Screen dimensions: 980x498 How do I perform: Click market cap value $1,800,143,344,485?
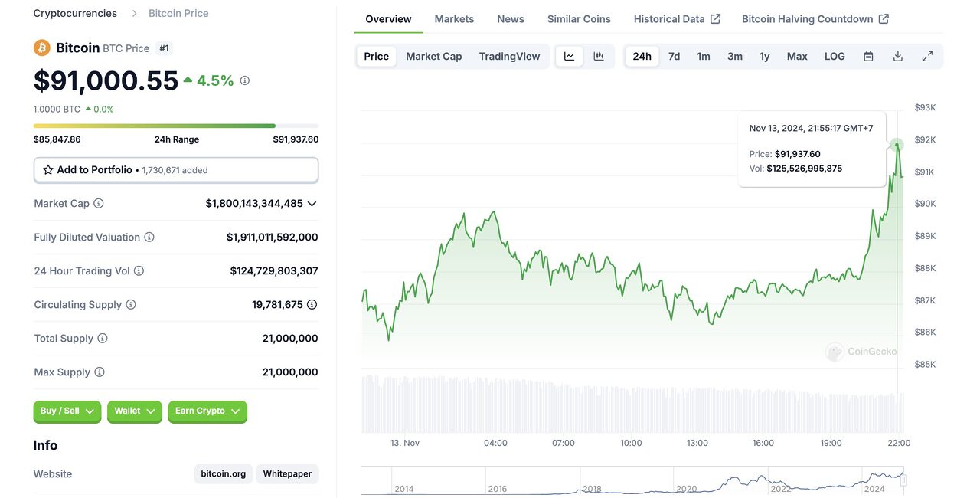[x=254, y=204]
